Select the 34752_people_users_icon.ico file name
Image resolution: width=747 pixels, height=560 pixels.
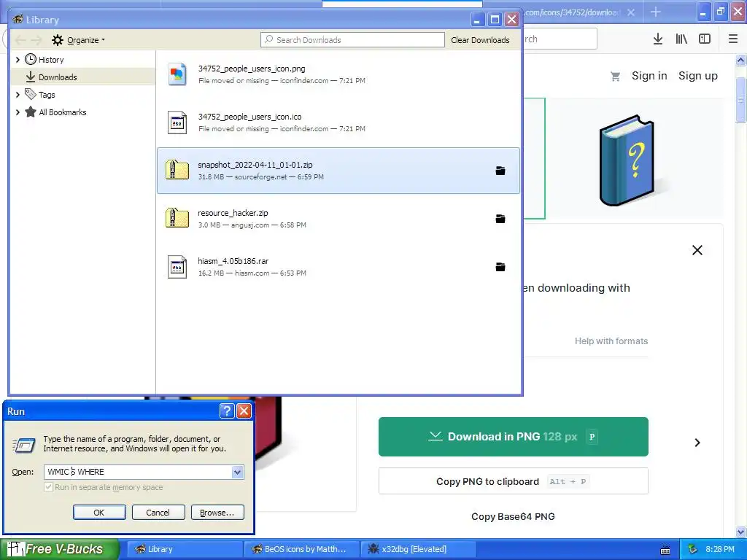coord(249,117)
